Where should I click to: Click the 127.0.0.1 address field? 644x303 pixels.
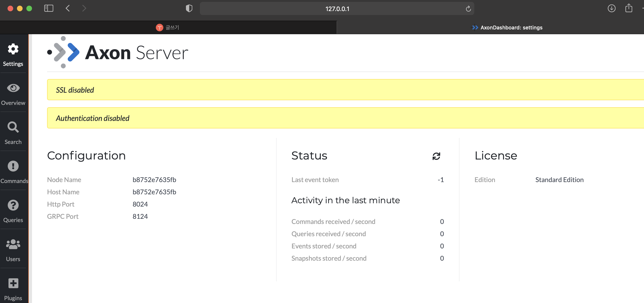(x=337, y=9)
